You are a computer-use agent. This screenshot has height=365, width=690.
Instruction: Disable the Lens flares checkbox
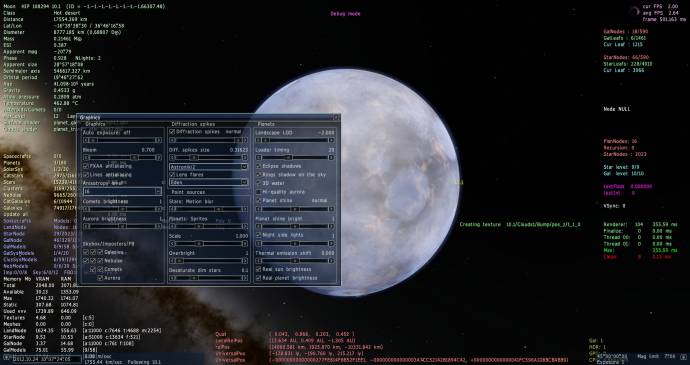point(172,175)
